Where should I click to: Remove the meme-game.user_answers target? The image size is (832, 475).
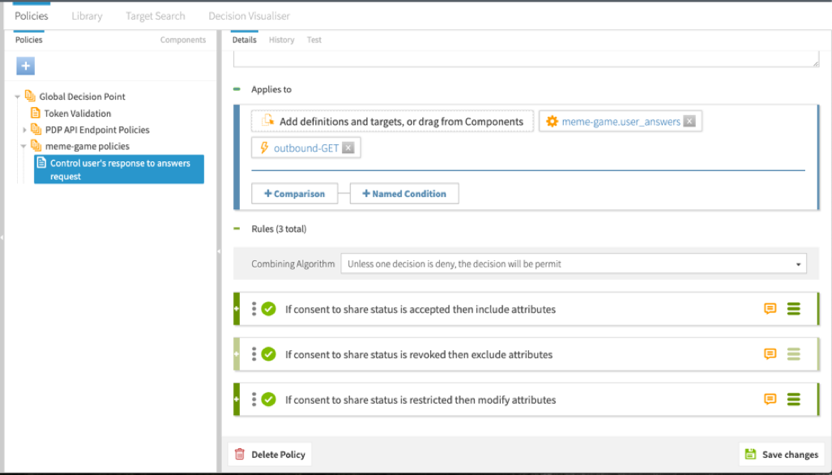(690, 121)
